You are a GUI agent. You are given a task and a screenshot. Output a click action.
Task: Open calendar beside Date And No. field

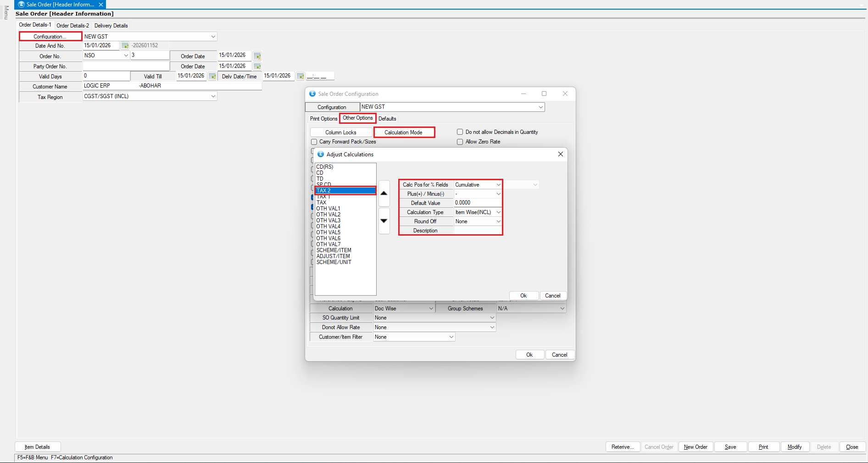coord(125,46)
